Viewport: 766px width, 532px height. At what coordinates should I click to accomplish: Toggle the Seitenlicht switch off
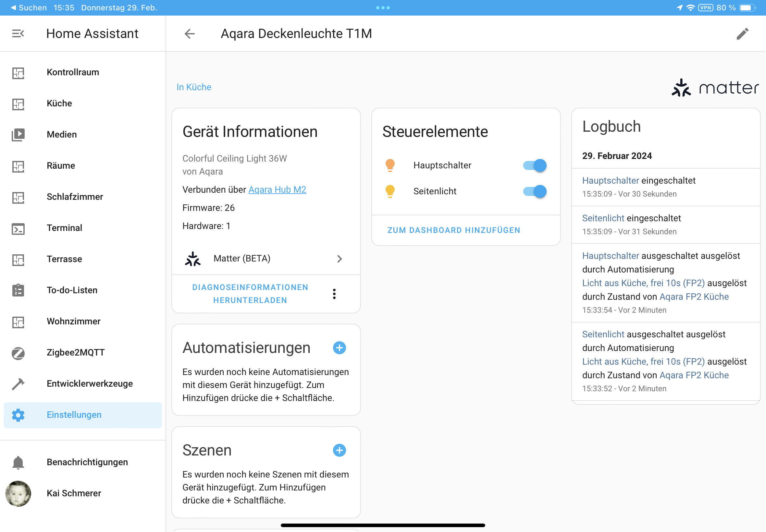pos(535,191)
